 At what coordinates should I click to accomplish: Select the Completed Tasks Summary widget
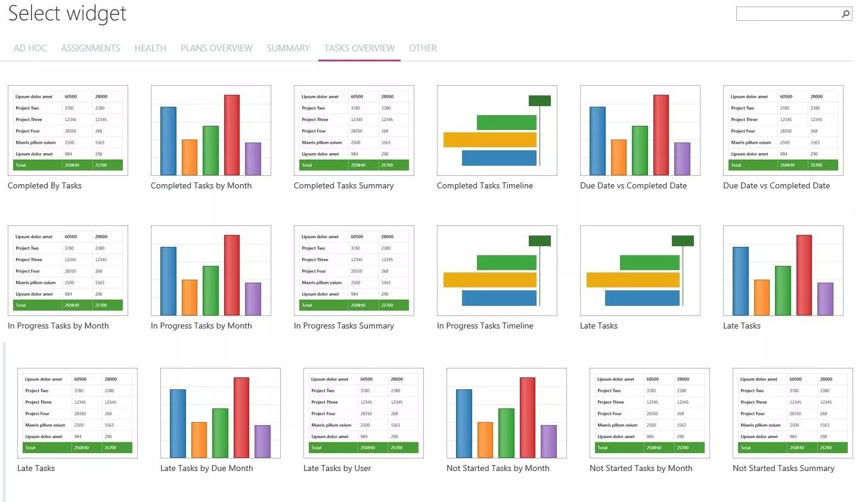pyautogui.click(x=354, y=130)
